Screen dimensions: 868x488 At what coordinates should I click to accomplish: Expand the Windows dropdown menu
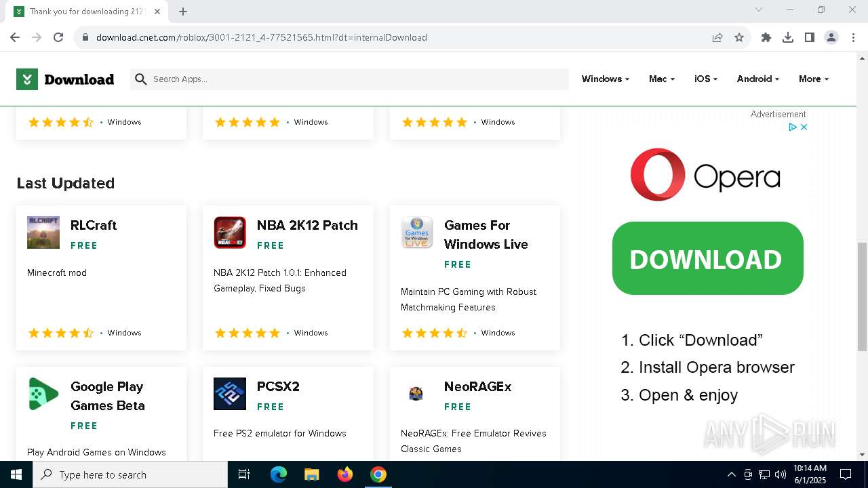(605, 79)
